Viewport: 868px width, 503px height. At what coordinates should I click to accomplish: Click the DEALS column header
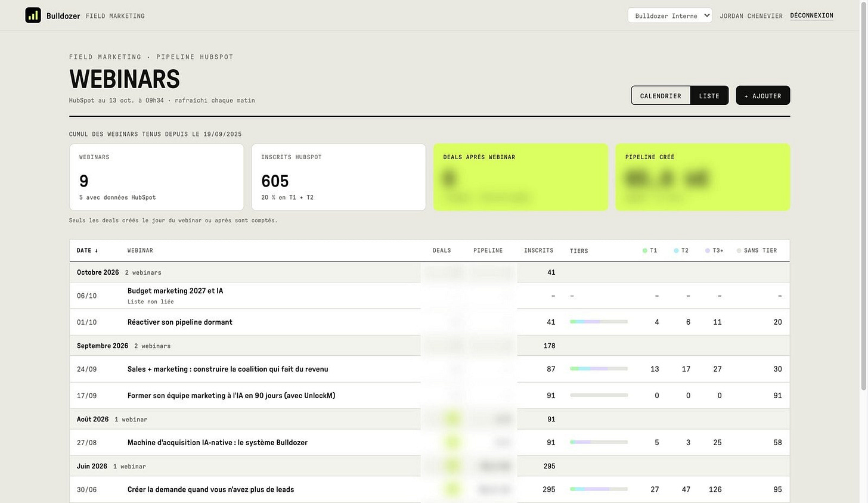point(442,250)
